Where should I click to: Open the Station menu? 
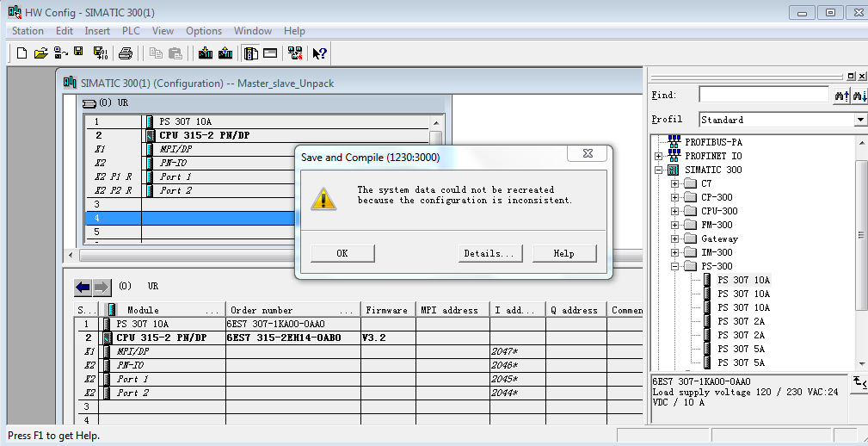point(28,31)
